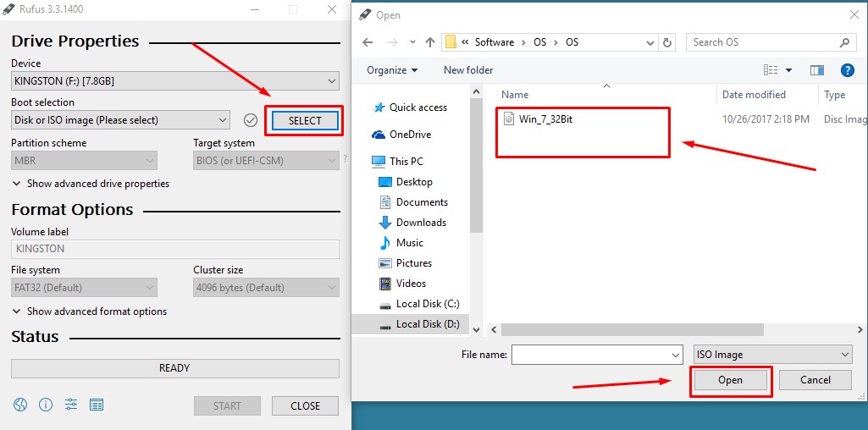The image size is (868, 430).
Task: Click the Open button in dialog
Action: [730, 380]
